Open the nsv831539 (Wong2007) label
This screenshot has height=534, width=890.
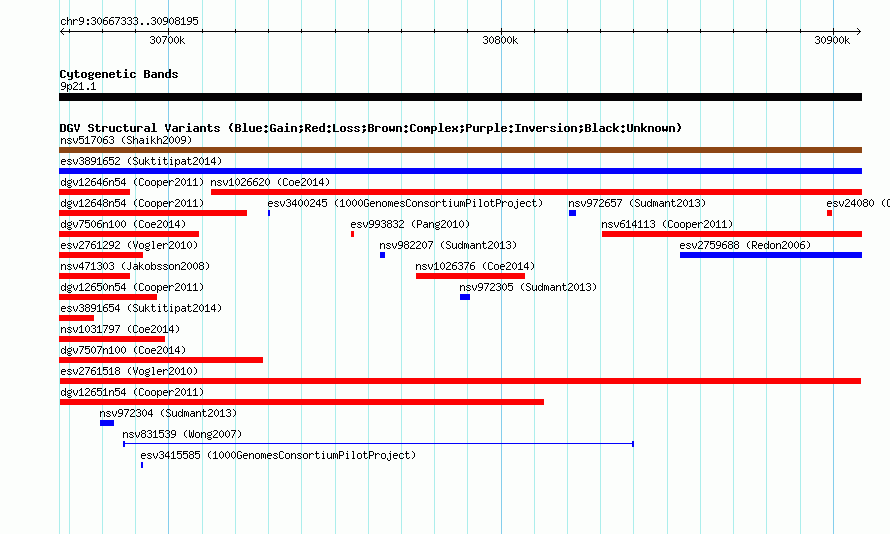pos(182,434)
